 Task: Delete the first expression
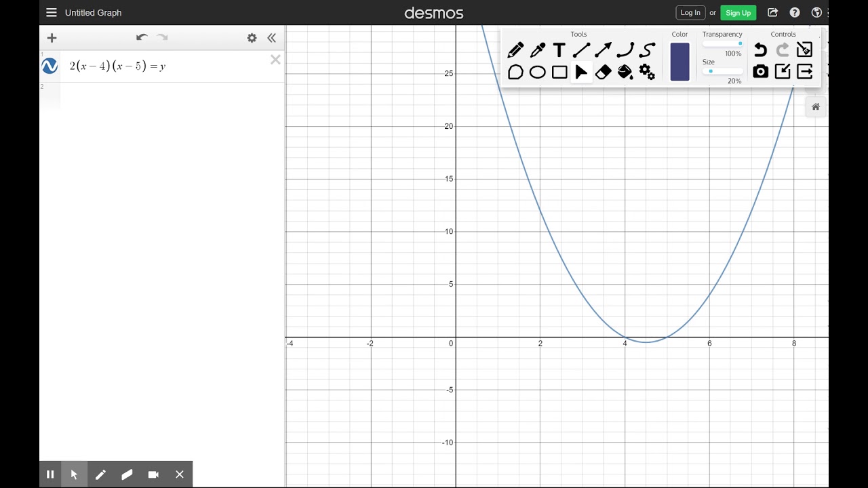coord(275,60)
